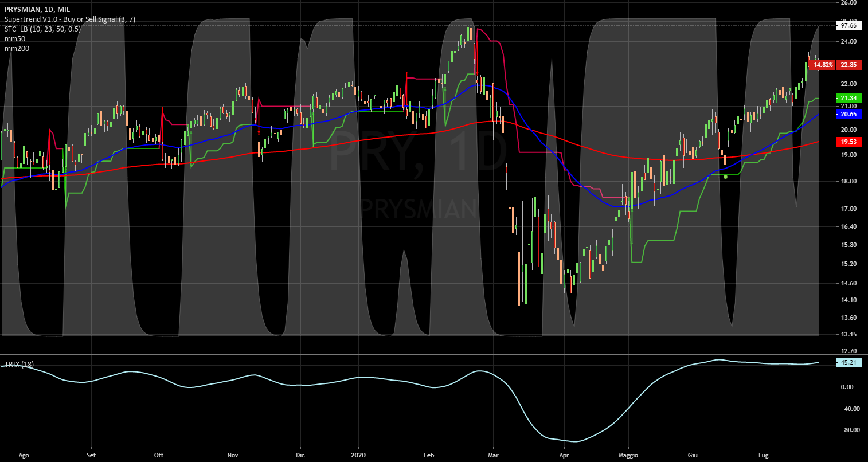Click the red 22.85 last price label
The height and width of the screenshot is (462, 868).
[x=849, y=65]
